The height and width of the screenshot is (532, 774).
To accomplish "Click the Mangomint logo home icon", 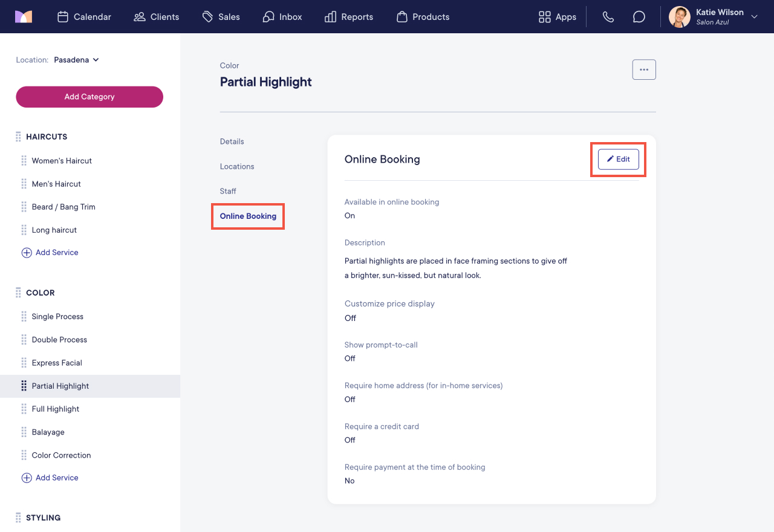I will [24, 16].
